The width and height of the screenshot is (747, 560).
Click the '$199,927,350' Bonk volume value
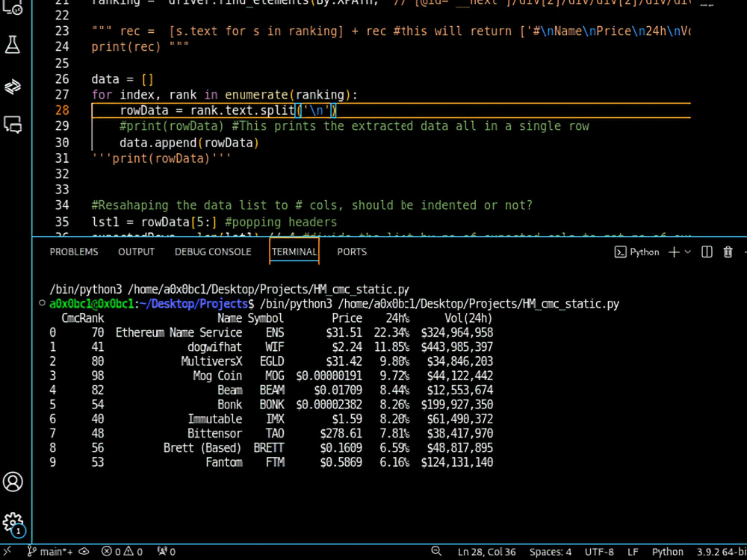pos(457,405)
